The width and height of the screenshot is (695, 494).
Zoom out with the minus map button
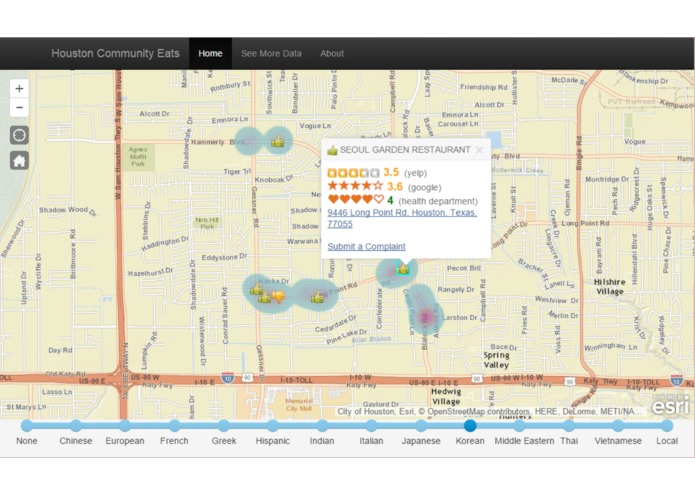(19, 108)
